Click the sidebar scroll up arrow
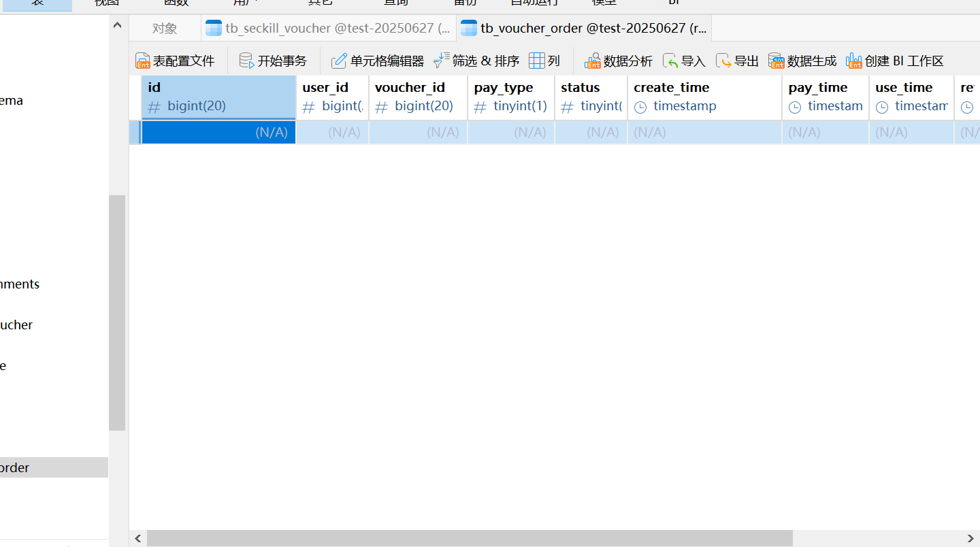This screenshot has height=547, width=980. 117,25
